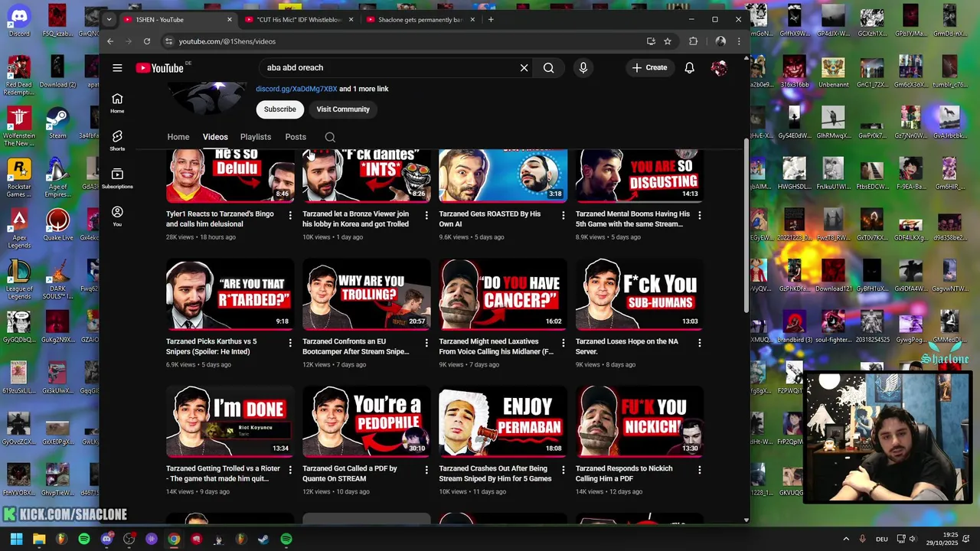Open Chrome tab search dropdown arrow
Image resolution: width=980 pixels, height=551 pixels.
coord(109,19)
